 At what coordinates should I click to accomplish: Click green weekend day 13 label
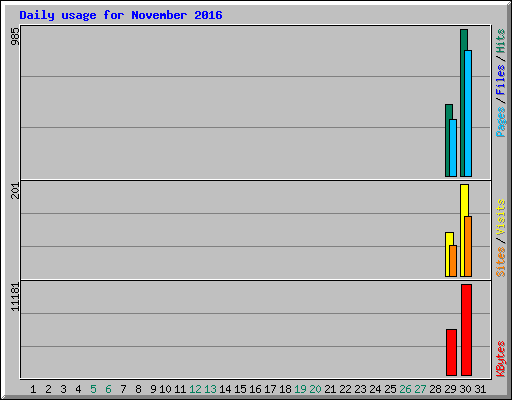(x=210, y=389)
